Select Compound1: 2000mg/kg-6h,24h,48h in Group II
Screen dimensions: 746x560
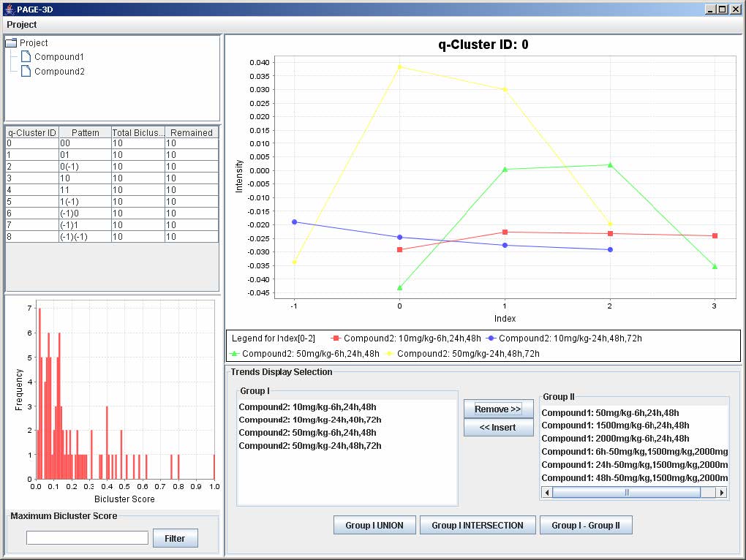click(x=615, y=439)
